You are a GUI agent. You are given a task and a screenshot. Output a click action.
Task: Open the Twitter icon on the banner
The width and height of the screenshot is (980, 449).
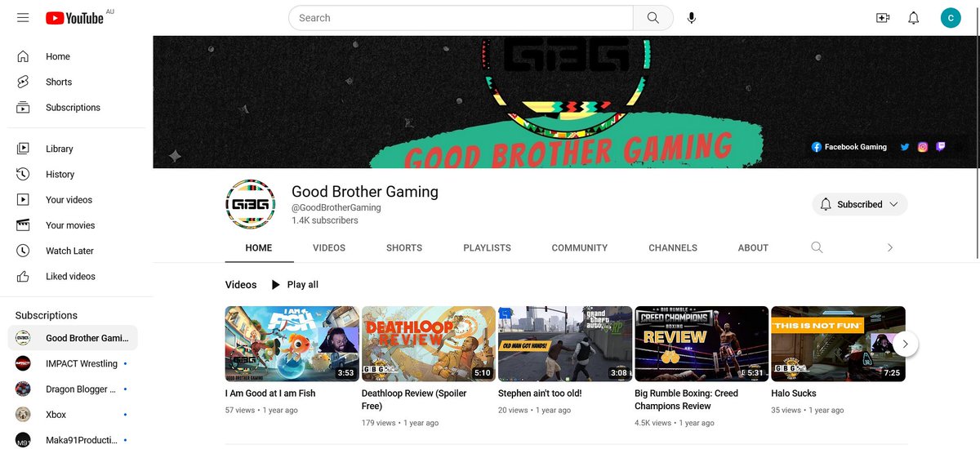905,147
